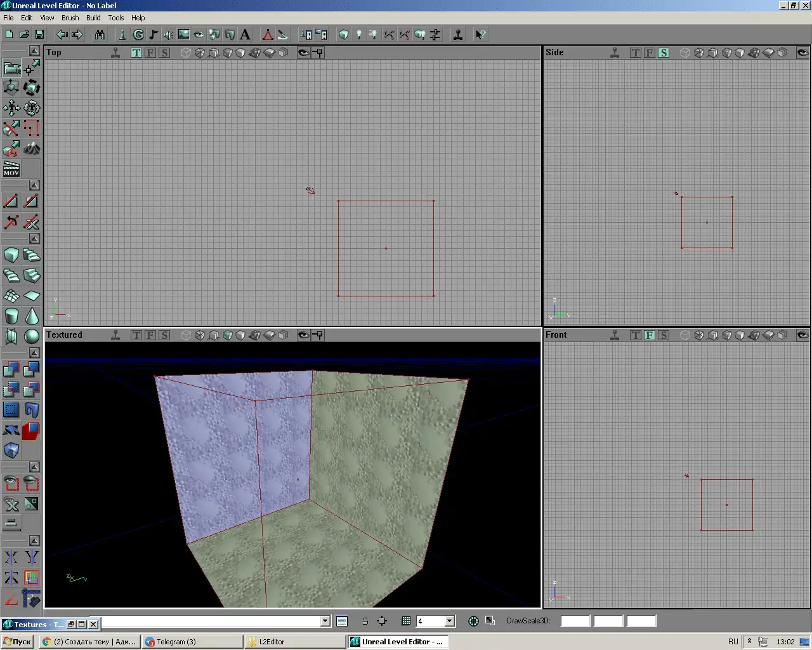Collapse the camera tools group arrow
Screen dimensions: 812x650
pos(35,51)
